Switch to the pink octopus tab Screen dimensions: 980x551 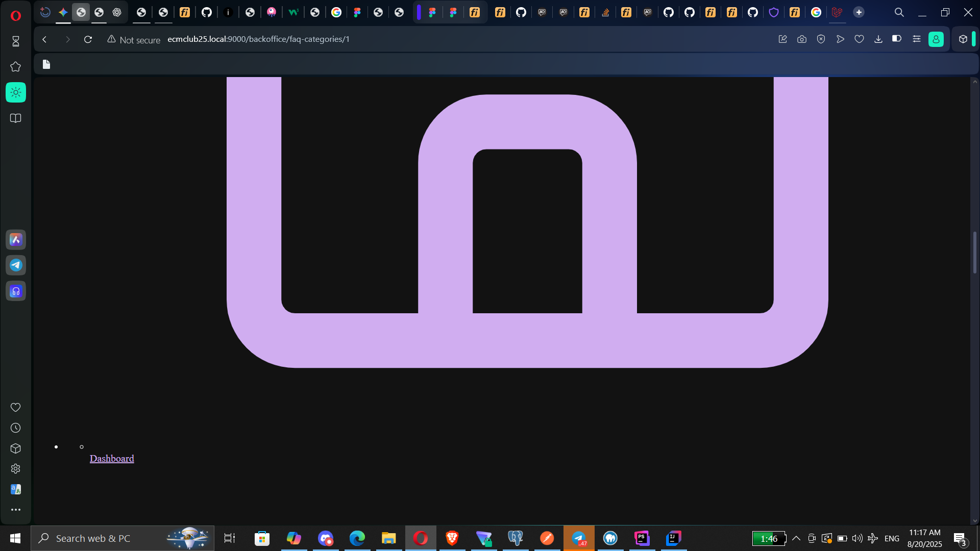click(272, 12)
